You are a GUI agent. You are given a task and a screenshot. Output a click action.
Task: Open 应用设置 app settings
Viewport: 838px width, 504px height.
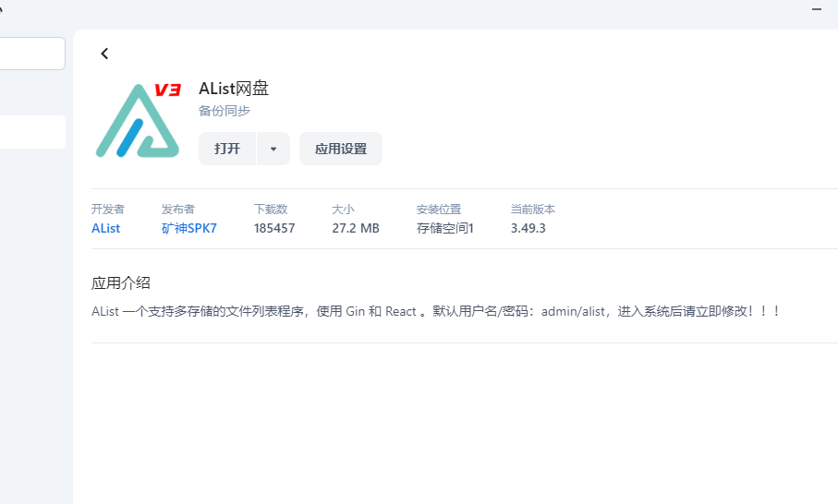(341, 149)
